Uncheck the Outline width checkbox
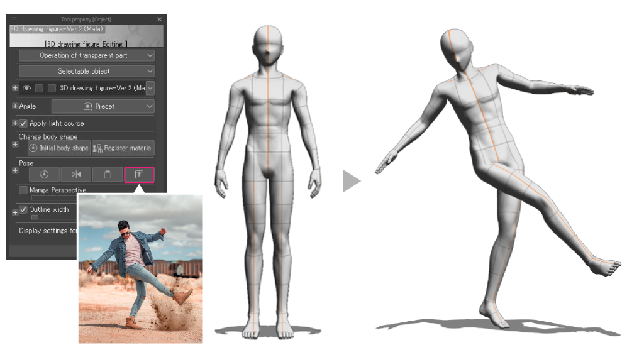 (24, 209)
